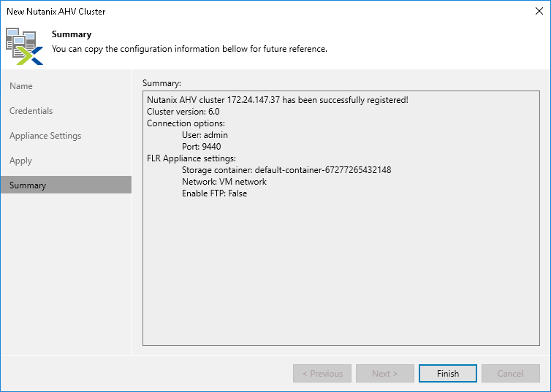The image size is (551, 392).
Task: Select the Name wizard step
Action: 21,86
